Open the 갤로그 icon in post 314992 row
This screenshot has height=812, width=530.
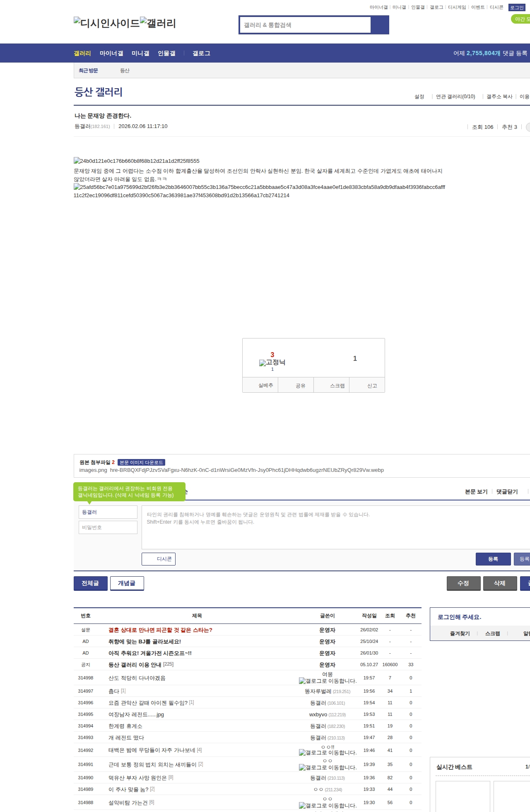coord(328,752)
